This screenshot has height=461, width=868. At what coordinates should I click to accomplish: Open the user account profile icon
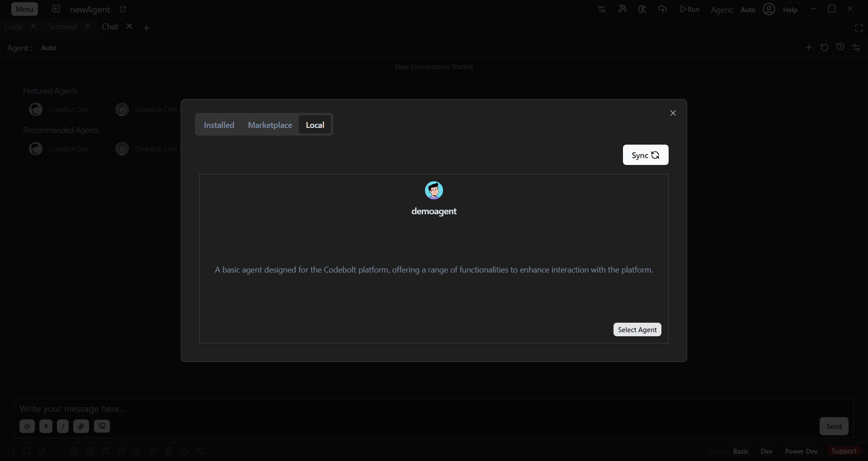tap(769, 9)
